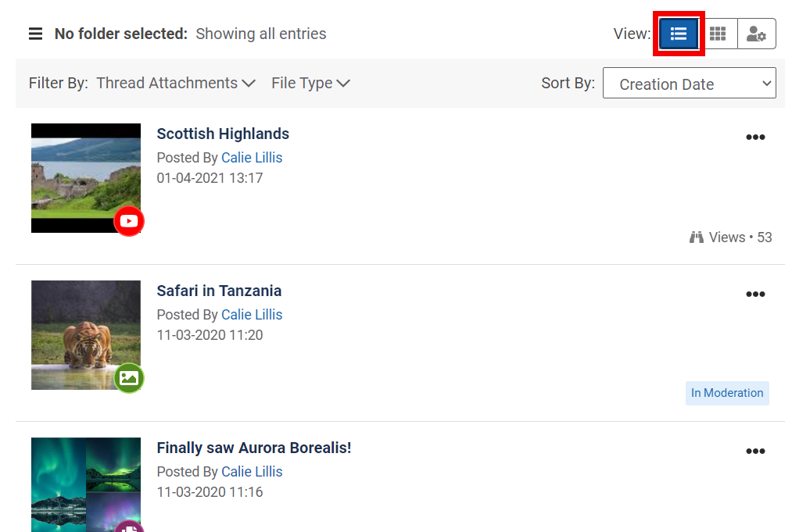Open the Creation Date sort dropdown

pyautogui.click(x=689, y=84)
